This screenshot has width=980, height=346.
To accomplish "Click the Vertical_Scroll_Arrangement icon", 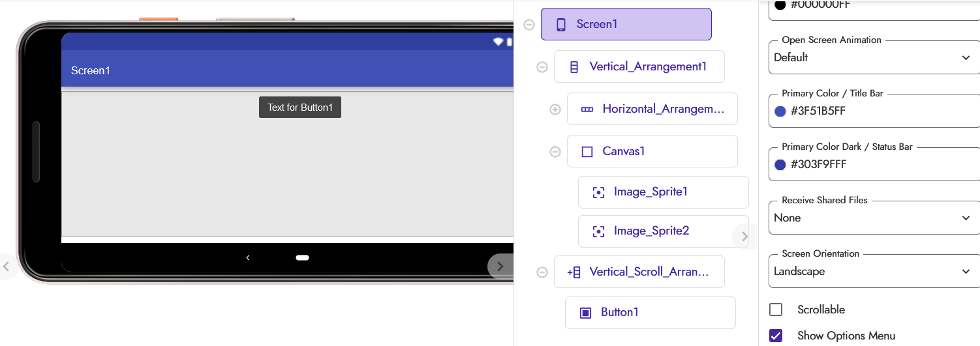I will tap(574, 272).
